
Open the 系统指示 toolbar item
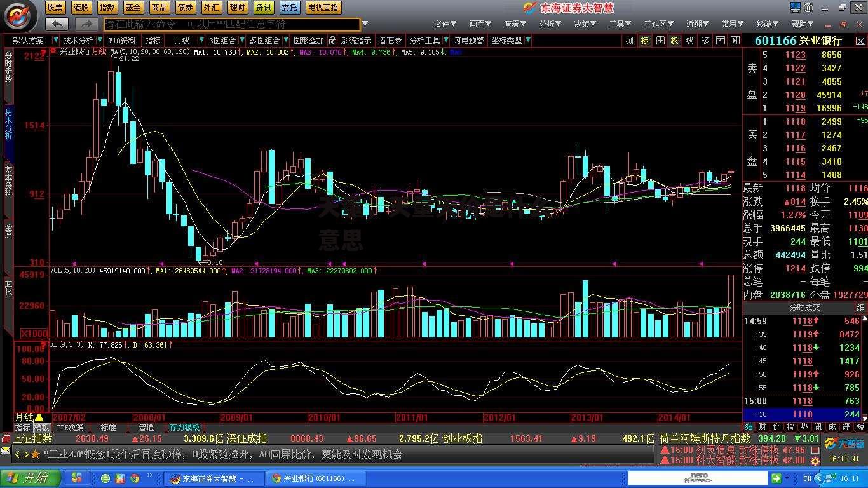point(356,40)
